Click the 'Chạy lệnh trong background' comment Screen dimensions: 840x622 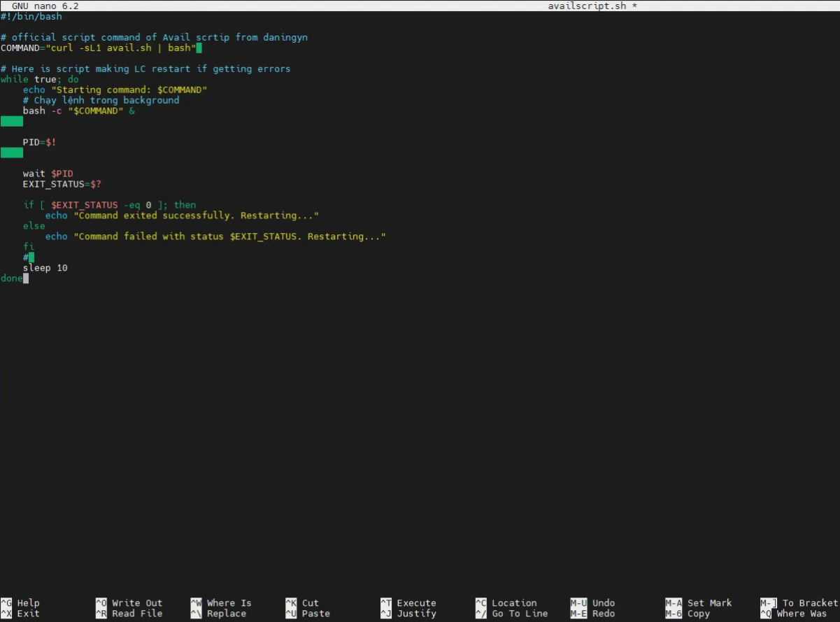pyautogui.click(x=101, y=100)
